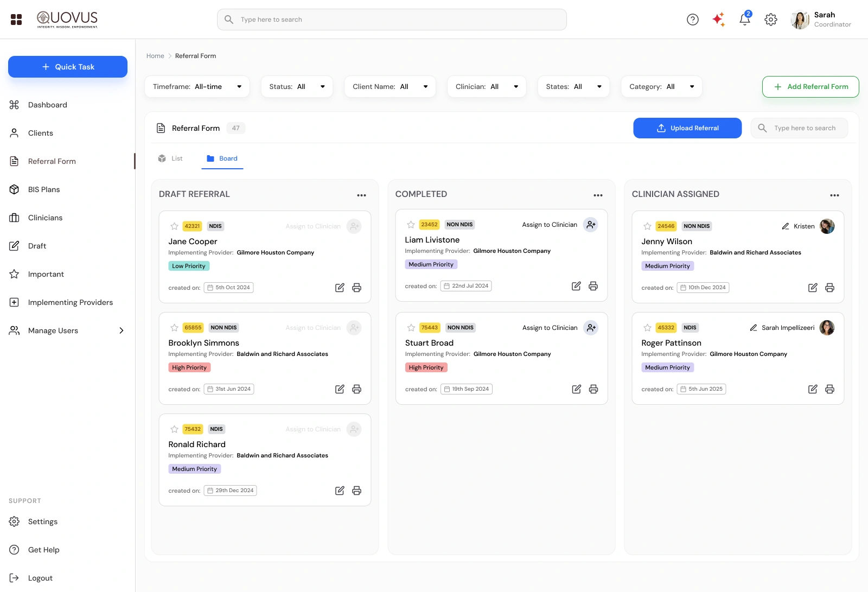Print Roger Pattinson's referral card
The image size is (868, 592).
coord(829,389)
